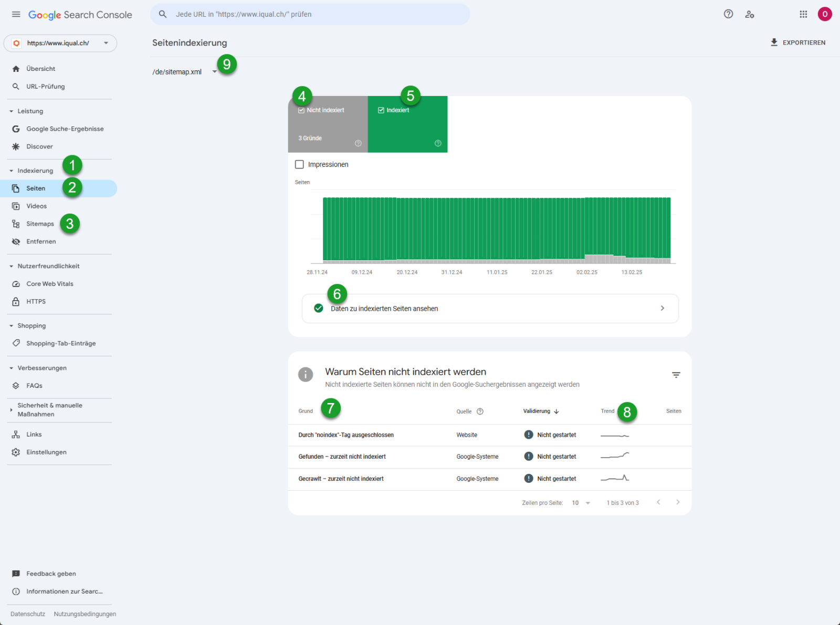This screenshot has width=840, height=625.
Task: Open help tooltip on Nicht indexiert tile
Action: 358,143
